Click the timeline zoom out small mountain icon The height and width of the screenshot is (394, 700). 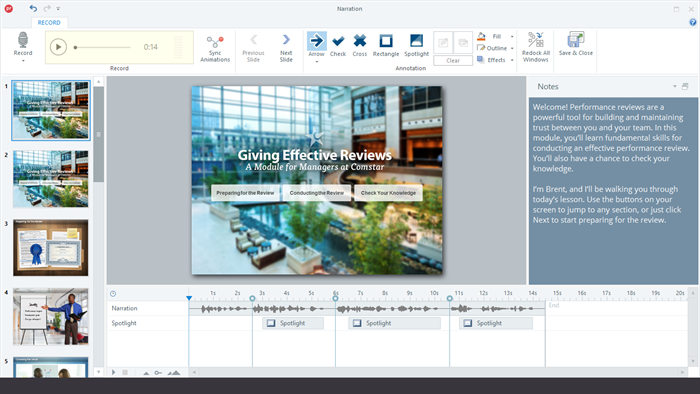point(146,373)
